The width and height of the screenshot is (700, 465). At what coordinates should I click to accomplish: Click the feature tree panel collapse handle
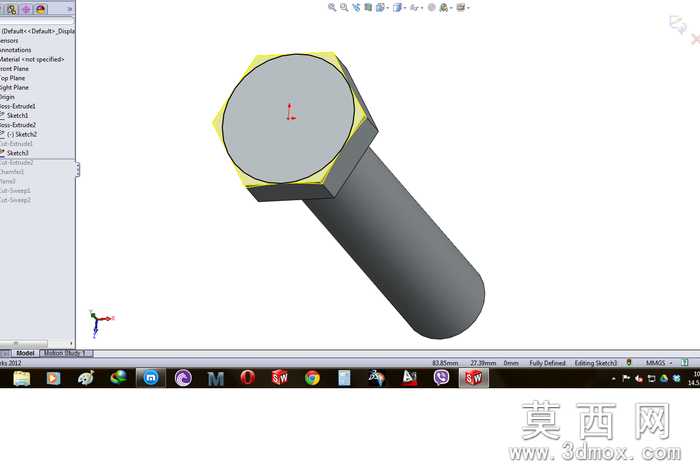coord(78,169)
